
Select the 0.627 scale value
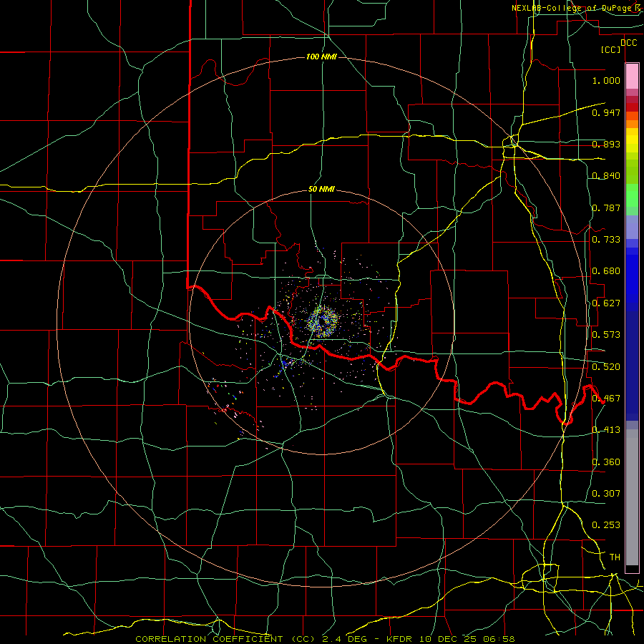click(x=606, y=303)
